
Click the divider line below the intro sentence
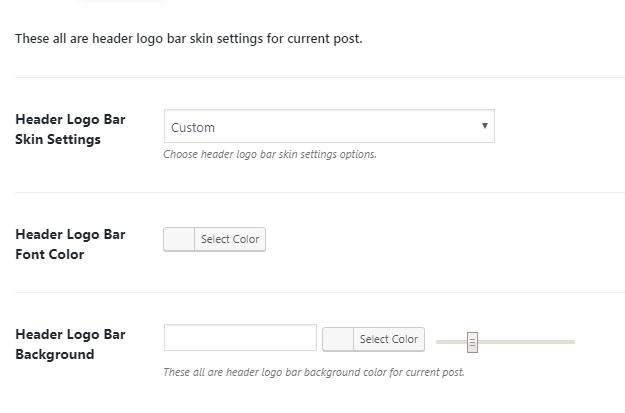tap(320, 77)
